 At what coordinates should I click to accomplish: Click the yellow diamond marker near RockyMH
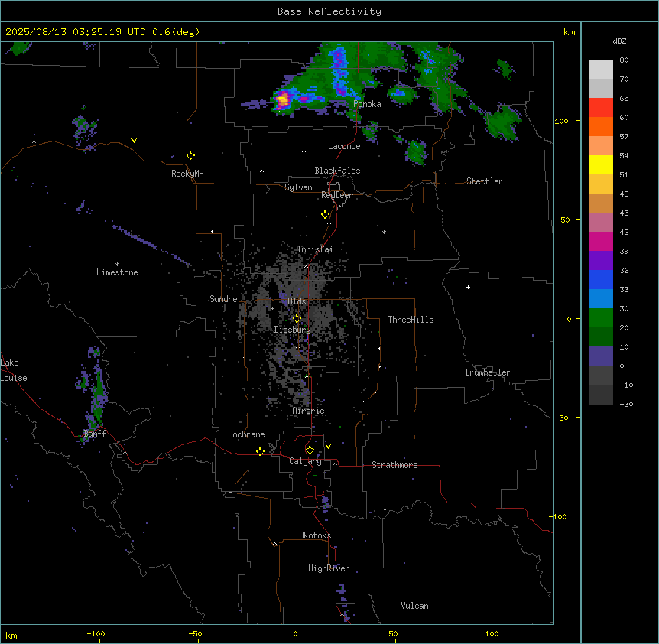pyautogui.click(x=191, y=156)
